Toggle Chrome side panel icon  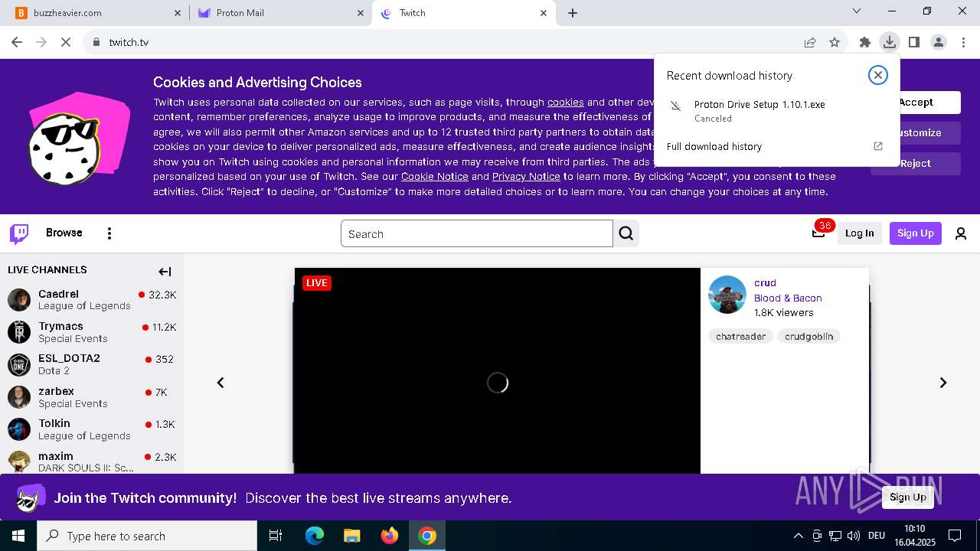[913, 42]
